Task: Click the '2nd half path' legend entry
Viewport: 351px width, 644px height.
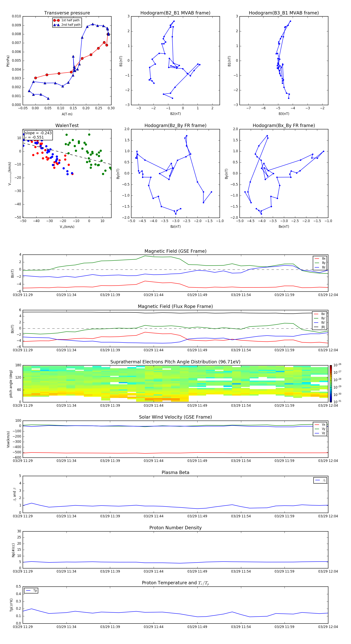Action: click(67, 25)
